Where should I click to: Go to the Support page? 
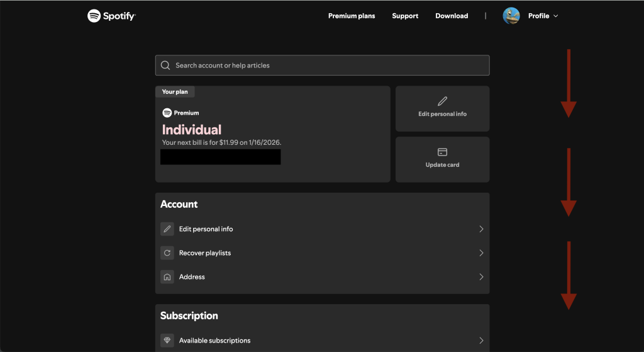tap(405, 16)
